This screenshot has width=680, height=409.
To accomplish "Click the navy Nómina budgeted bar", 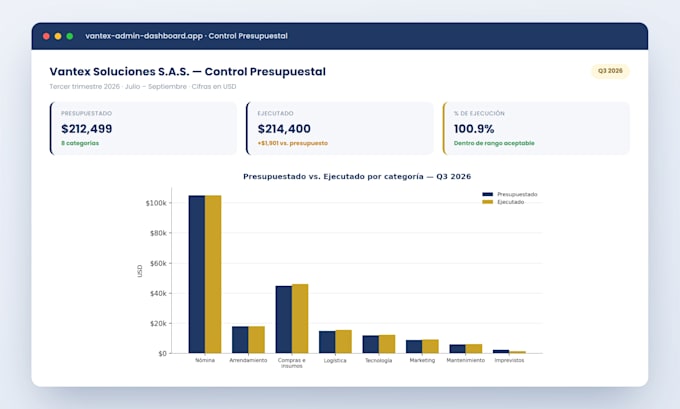I will [x=197, y=274].
